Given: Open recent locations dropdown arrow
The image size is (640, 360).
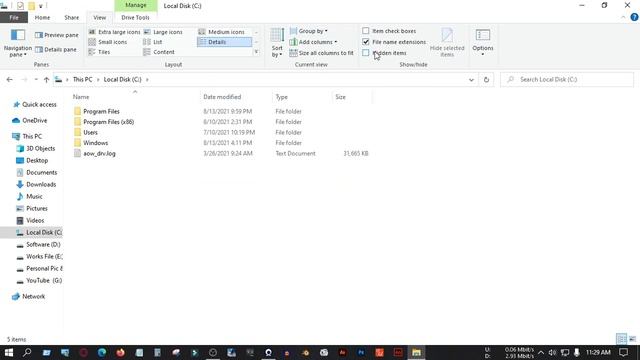Looking at the screenshot, I should [x=36, y=80].
